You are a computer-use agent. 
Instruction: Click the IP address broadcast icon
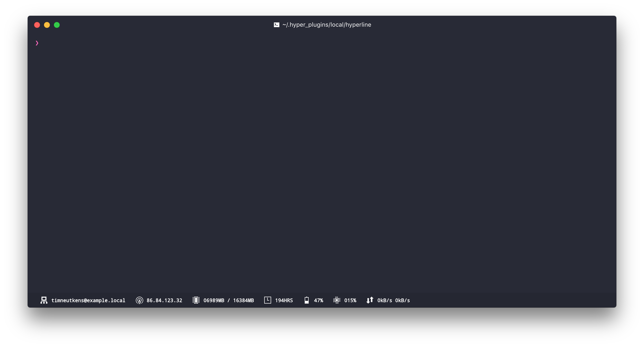[139, 300]
